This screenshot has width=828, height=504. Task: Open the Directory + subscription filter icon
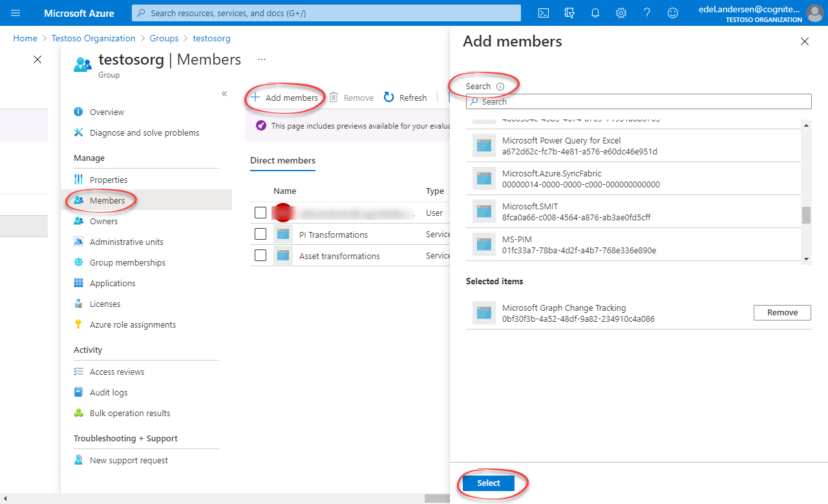569,13
